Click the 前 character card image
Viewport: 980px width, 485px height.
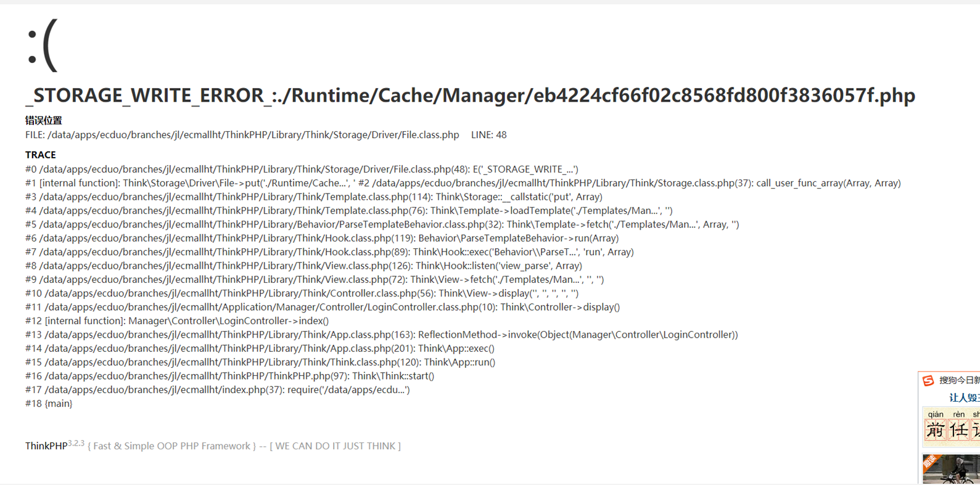935,430
